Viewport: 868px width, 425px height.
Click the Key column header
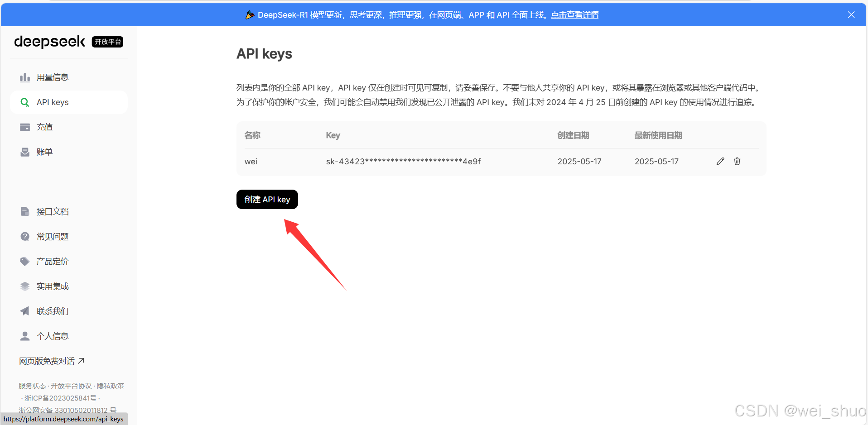click(333, 135)
